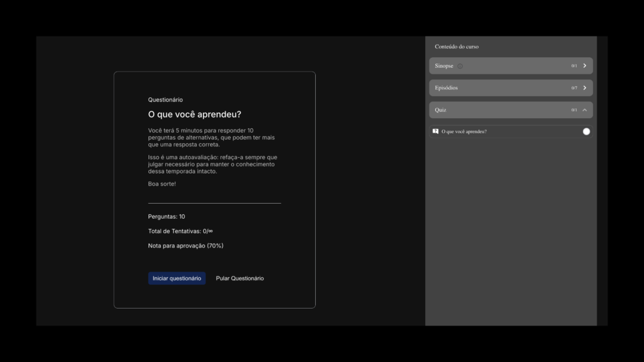Click the "Nota para aprovação (70%)" line
This screenshot has height=362, width=644.
click(186, 246)
